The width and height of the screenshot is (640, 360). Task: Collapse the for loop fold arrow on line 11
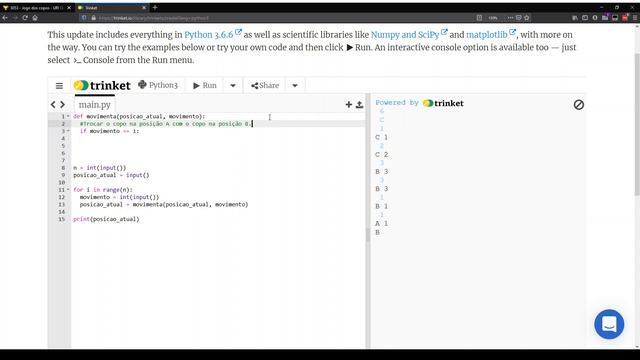68,190
